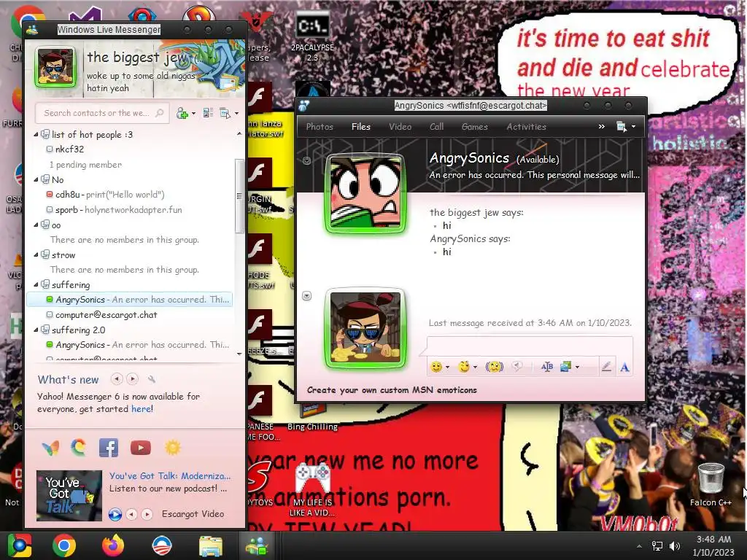747x560 pixels.
Task: Open the add contact dropdown arrow
Action: tap(193, 114)
